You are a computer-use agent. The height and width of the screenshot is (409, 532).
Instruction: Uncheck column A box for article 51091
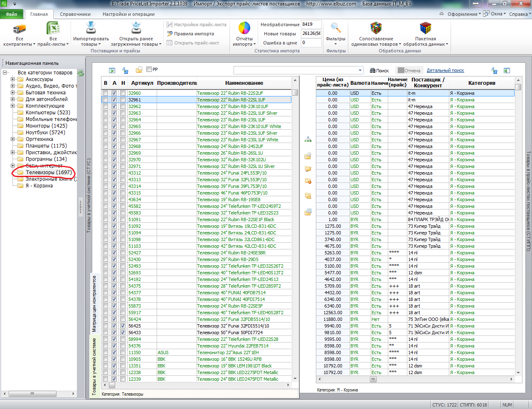(x=114, y=219)
